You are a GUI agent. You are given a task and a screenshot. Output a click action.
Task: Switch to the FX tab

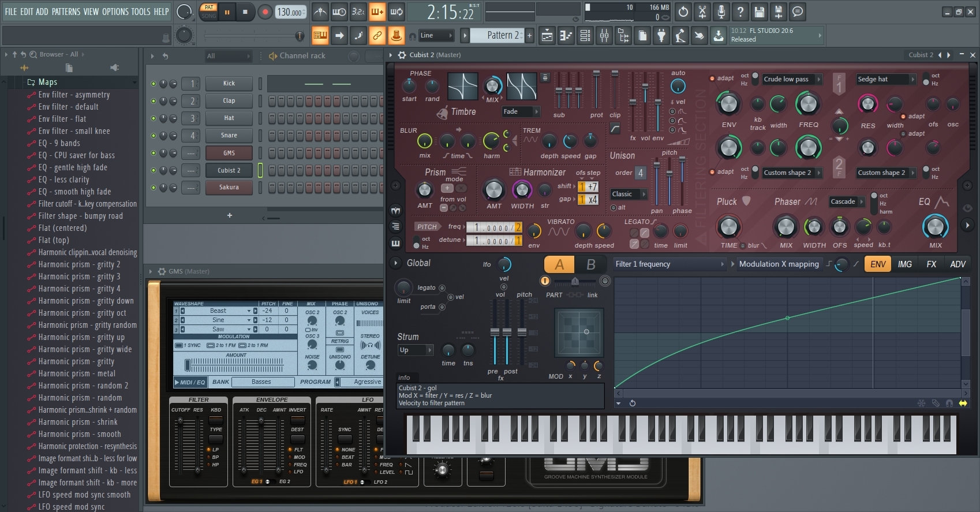(932, 264)
